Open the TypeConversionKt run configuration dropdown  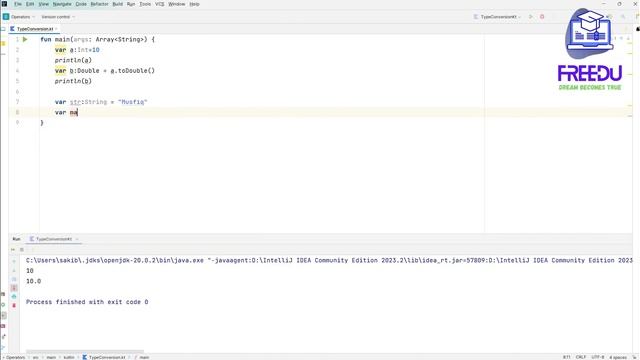[498, 17]
